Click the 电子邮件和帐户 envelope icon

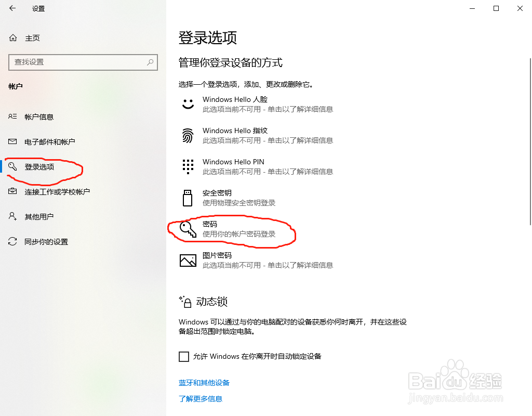tap(12, 141)
